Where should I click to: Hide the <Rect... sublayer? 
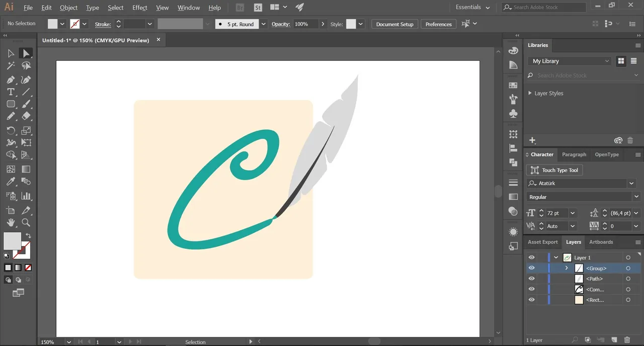click(531, 300)
